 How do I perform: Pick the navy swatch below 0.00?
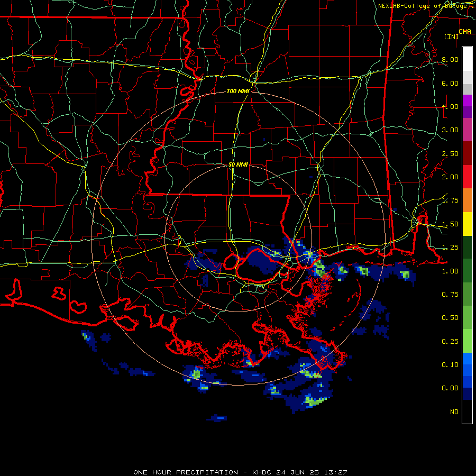[467, 393]
